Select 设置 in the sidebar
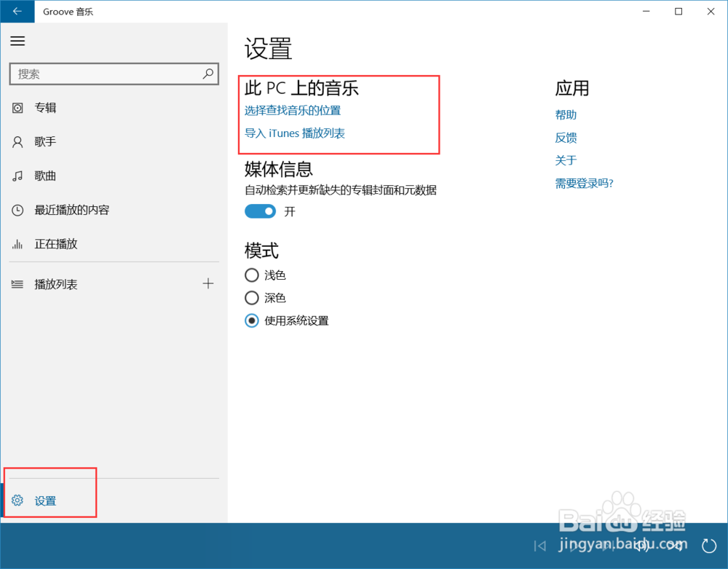Screen dimensions: 728x569 coord(114,501)
